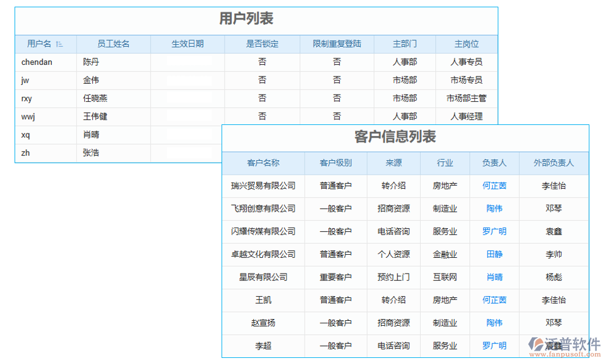Image resolution: width=607 pixels, height=364 pixels.
Task: Open the 行业 column header
Action: click(445, 164)
